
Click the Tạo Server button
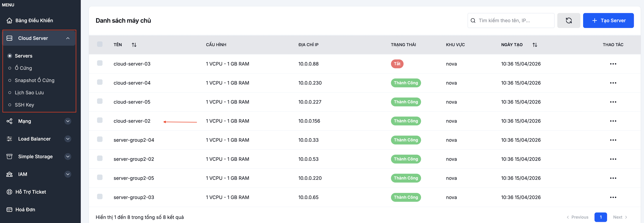(x=608, y=20)
